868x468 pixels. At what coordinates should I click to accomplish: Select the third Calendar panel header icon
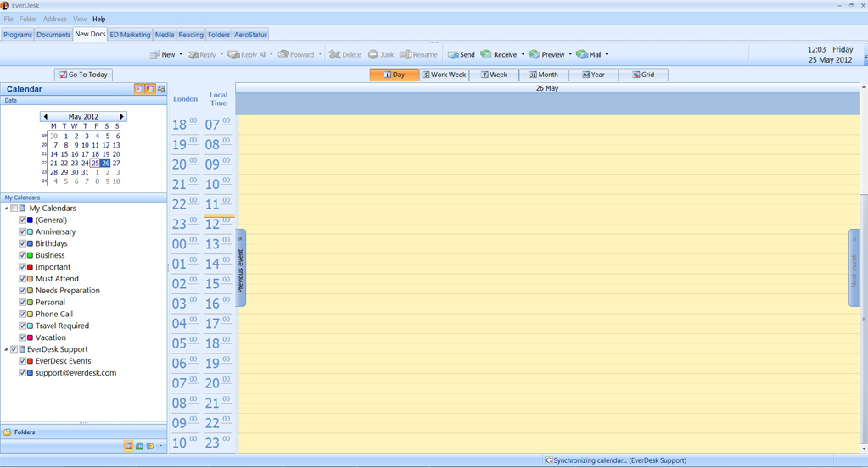click(161, 88)
